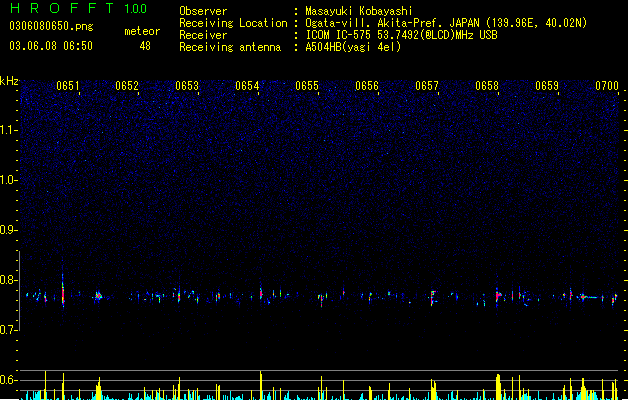
Task: Click the ICOM IC-575 receiver text
Action: click(x=402, y=35)
